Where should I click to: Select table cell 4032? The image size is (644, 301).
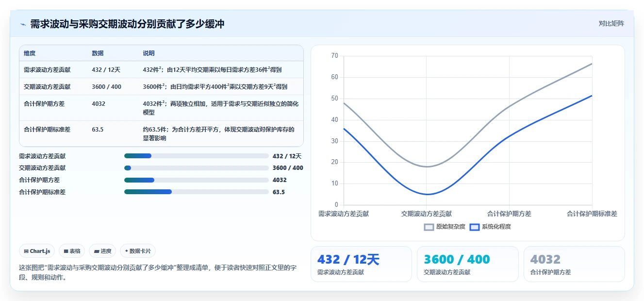coord(99,104)
